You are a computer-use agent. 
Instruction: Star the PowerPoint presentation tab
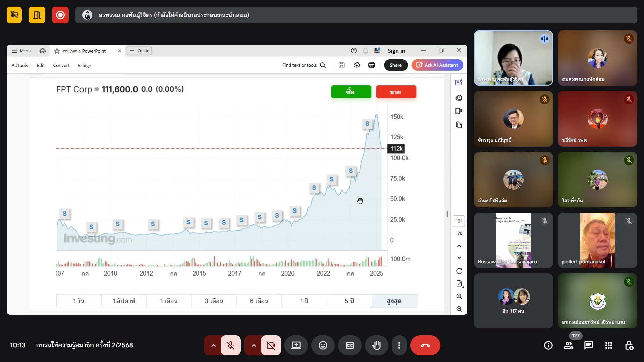(x=57, y=51)
